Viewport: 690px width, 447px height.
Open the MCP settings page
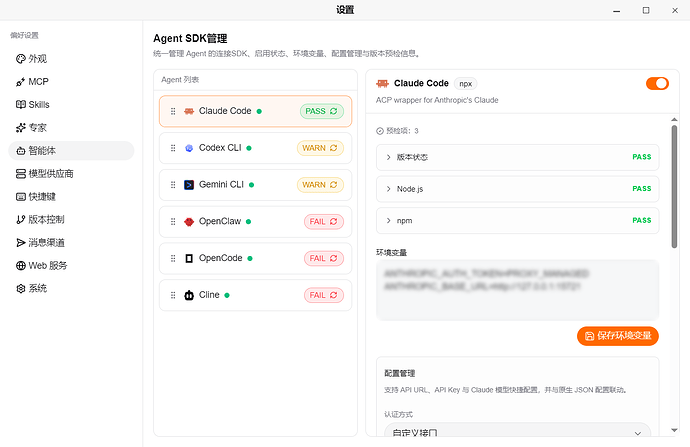tap(71, 82)
